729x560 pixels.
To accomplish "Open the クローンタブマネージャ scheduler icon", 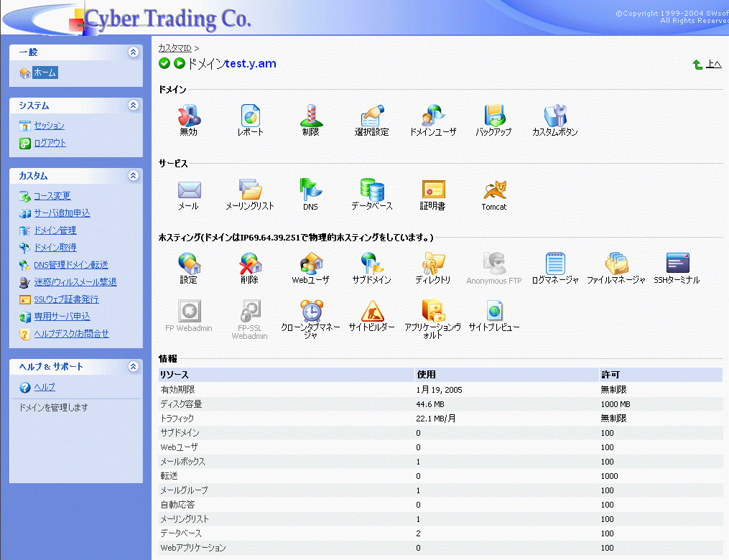I will point(310,312).
